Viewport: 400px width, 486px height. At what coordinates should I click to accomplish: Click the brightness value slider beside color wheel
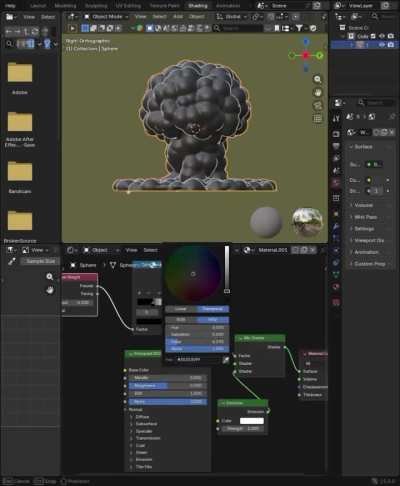(x=227, y=270)
